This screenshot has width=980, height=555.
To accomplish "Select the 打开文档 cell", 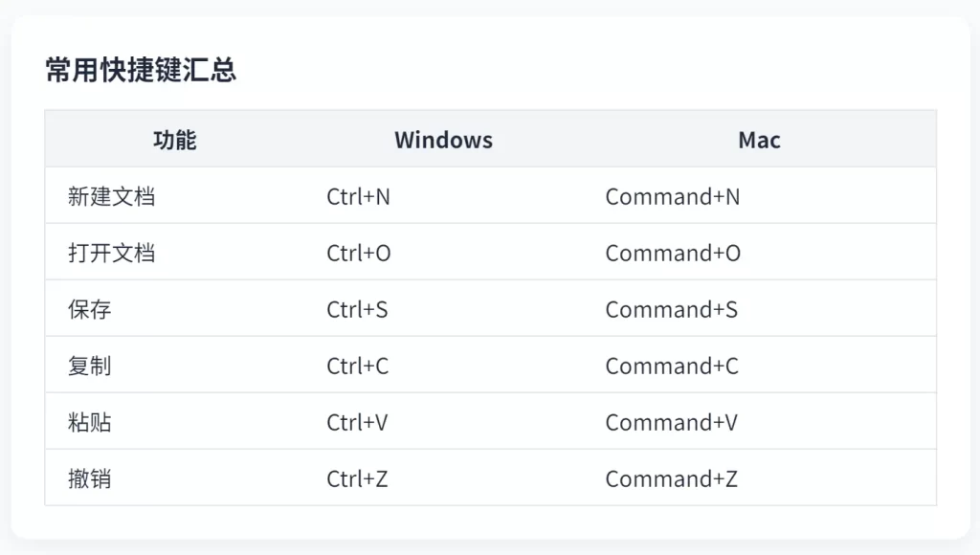I will click(111, 254).
